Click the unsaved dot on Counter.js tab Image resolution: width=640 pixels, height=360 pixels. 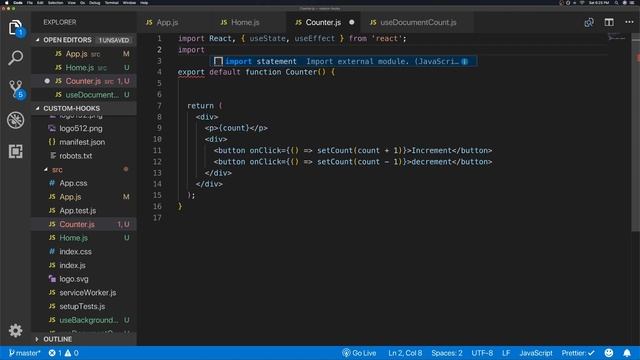coord(351,22)
